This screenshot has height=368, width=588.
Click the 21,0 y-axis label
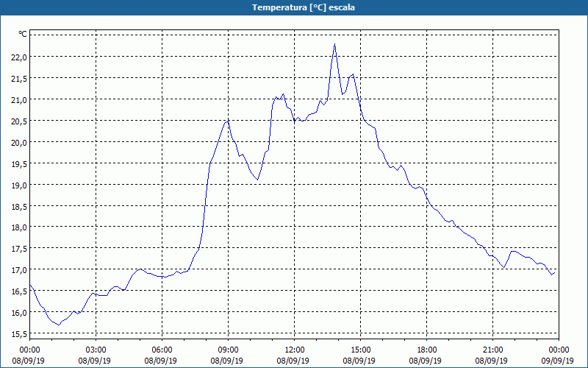click(x=20, y=99)
